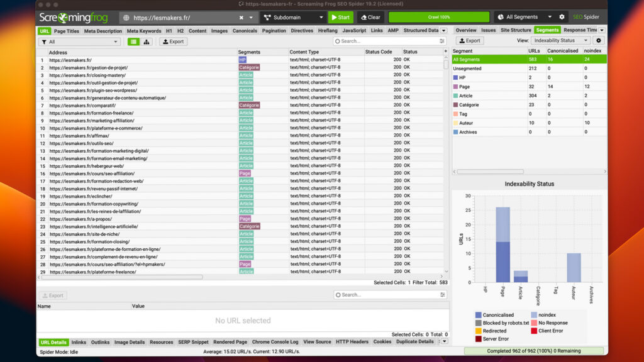The image size is (644, 362).
Task: Open segments configuration gear icon
Action: [x=562, y=17]
